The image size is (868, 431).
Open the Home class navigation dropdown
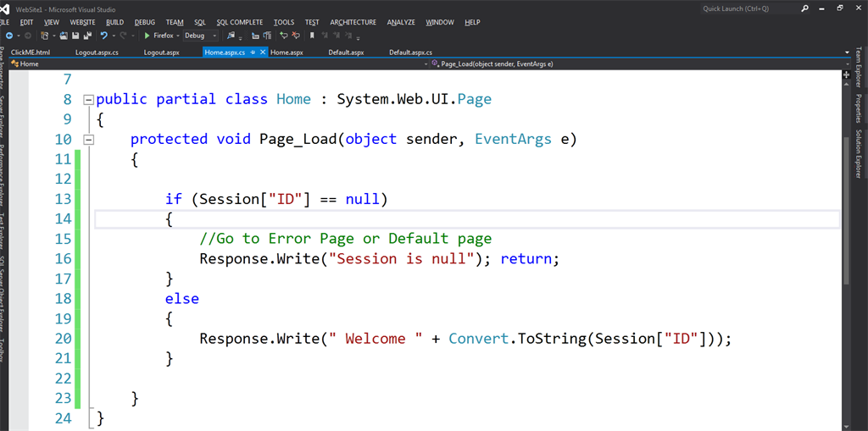pyautogui.click(x=426, y=64)
